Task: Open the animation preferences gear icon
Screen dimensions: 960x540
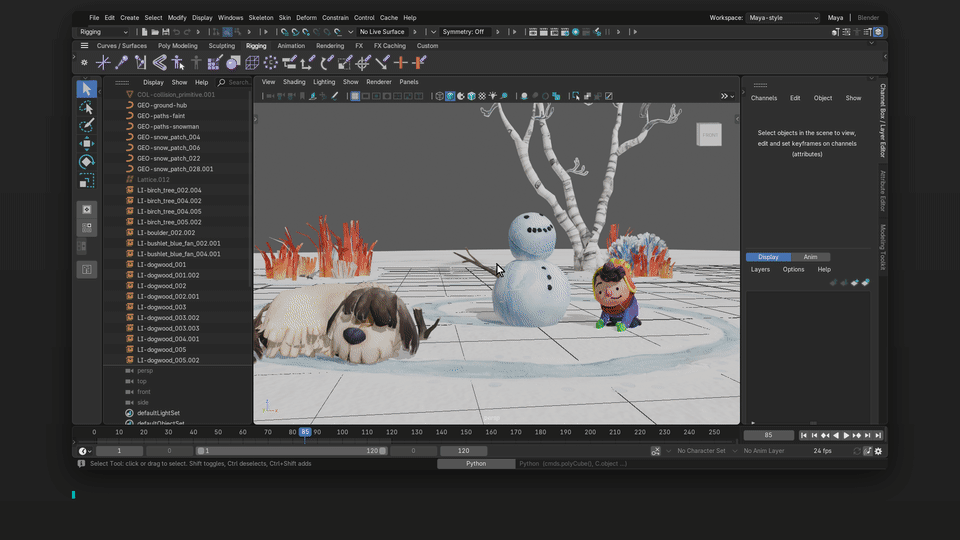Action: pos(879,451)
